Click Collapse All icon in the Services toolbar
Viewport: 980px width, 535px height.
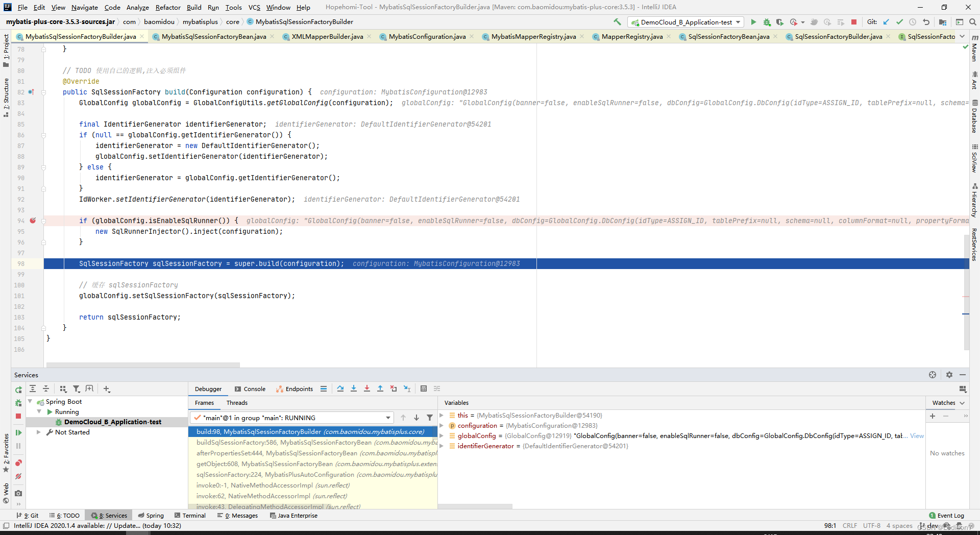[x=46, y=388]
